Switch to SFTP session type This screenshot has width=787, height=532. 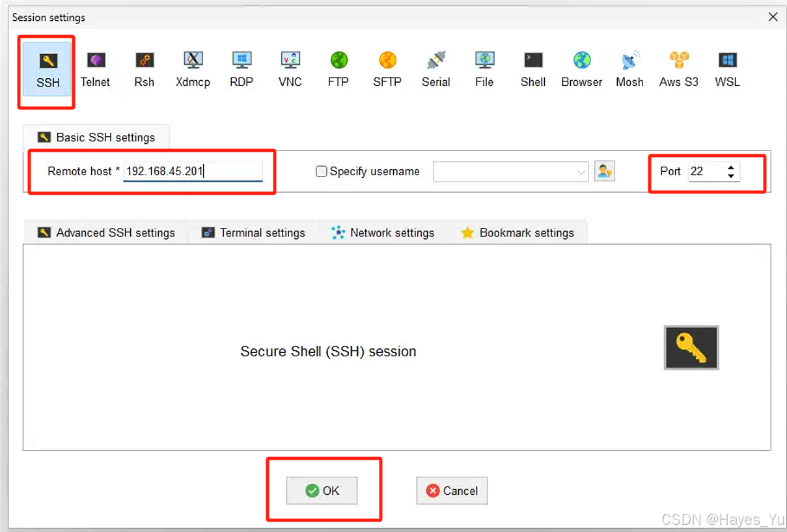387,70
